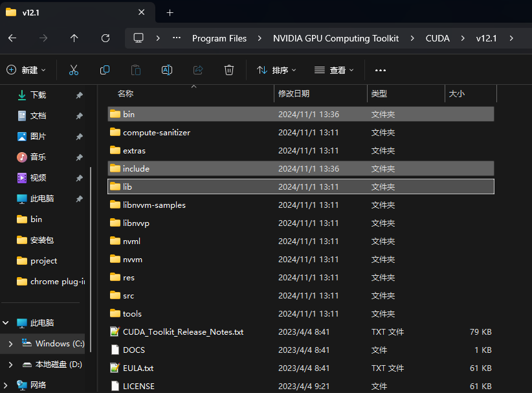Screen dimensions: 532x393
Task: Select the nvvm folder
Action: coord(301,259)
